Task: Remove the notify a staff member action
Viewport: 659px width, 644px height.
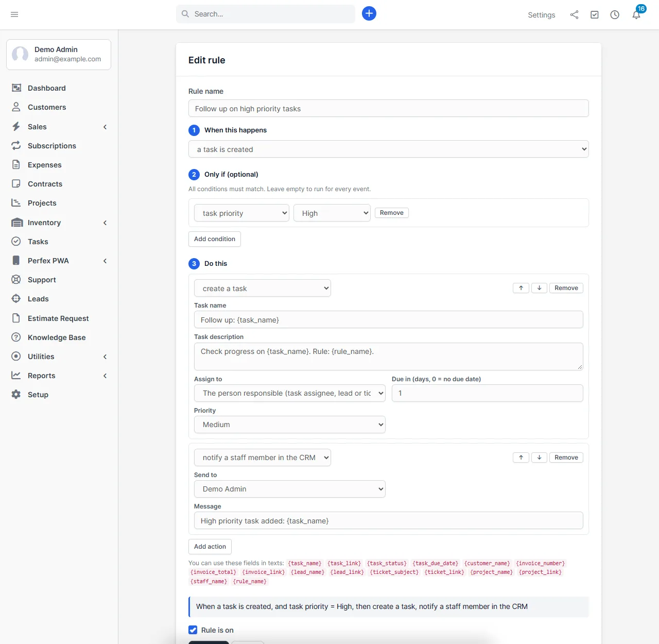Action: pos(566,457)
